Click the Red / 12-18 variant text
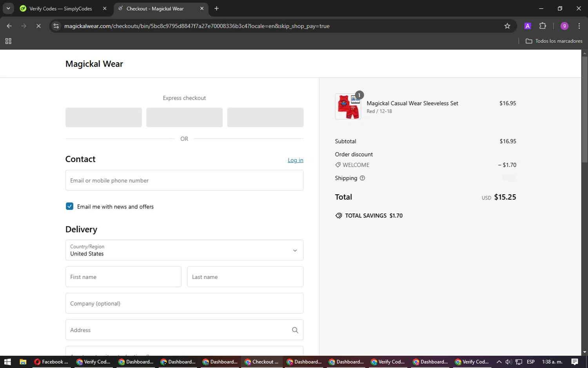The image size is (588, 368). pos(379,111)
